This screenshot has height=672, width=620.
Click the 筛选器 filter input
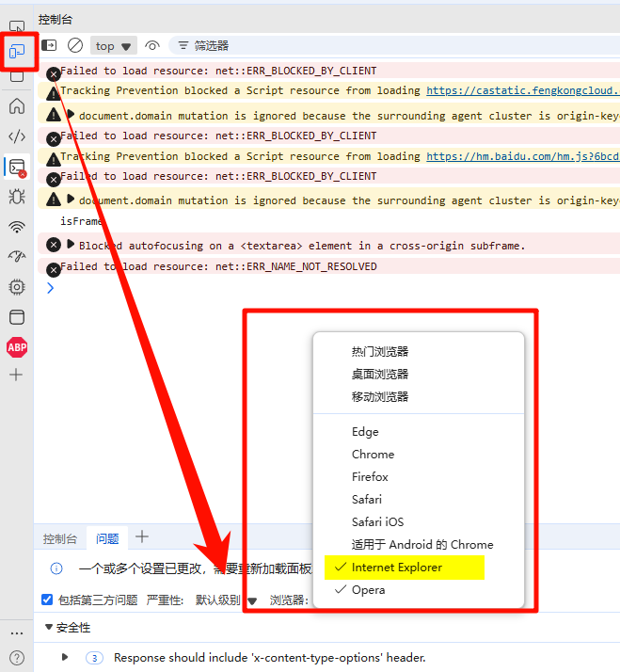[394, 45]
